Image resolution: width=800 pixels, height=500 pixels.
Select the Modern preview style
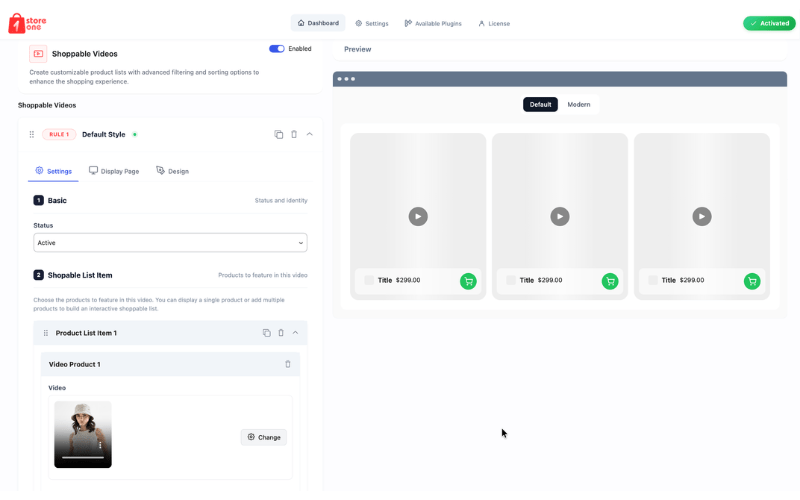(579, 105)
